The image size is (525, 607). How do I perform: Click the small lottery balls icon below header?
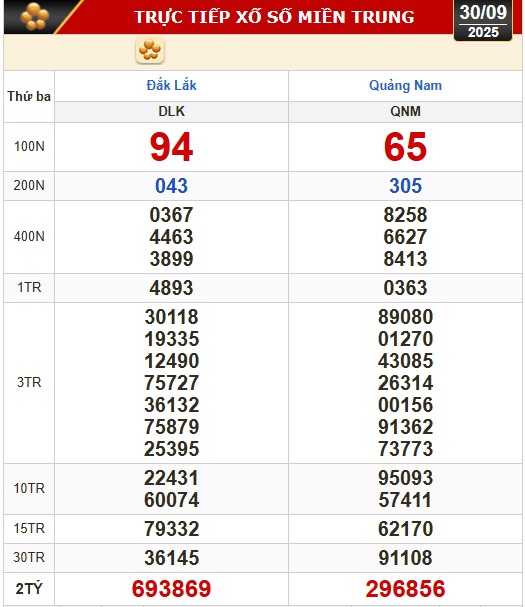(150, 50)
